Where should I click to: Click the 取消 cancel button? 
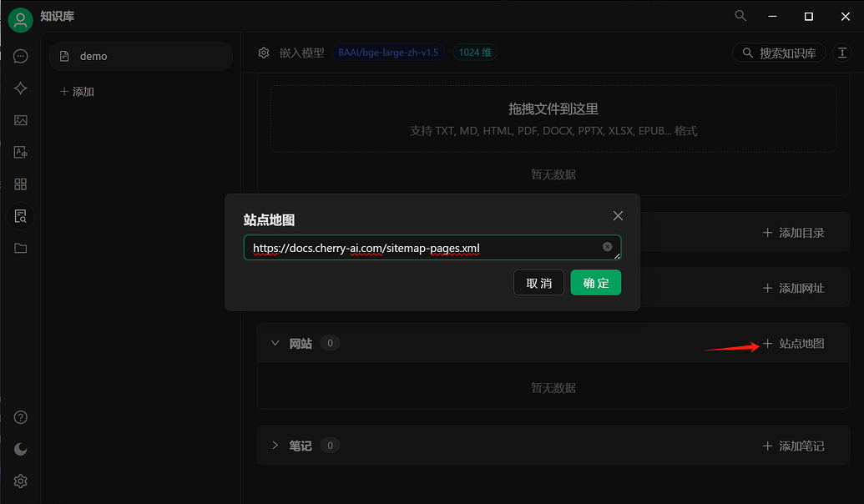click(538, 283)
